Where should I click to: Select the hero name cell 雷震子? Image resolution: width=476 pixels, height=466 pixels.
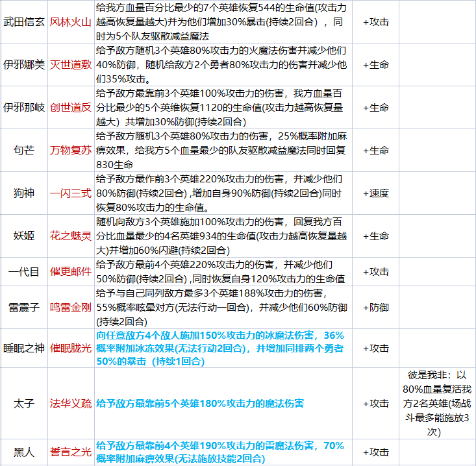pyautogui.click(x=24, y=308)
